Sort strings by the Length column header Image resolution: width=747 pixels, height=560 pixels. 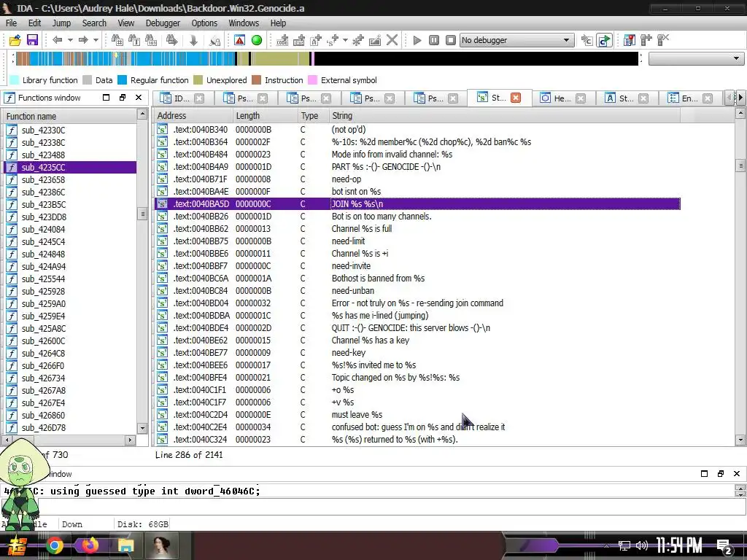(264, 116)
